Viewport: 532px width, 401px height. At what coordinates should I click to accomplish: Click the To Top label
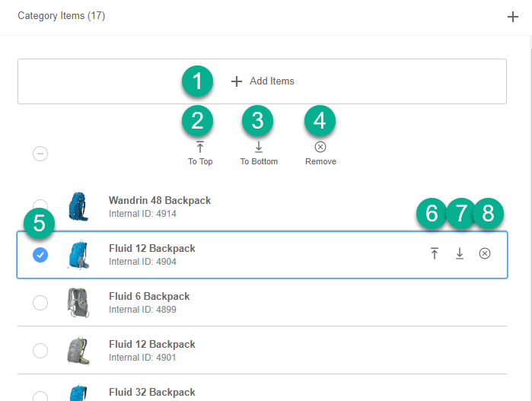[200, 161]
